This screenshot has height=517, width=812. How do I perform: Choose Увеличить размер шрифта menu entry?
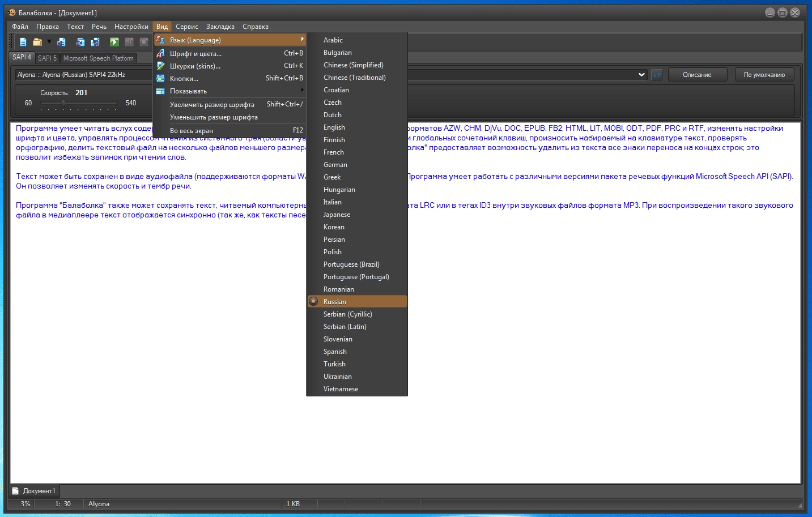click(x=229, y=104)
